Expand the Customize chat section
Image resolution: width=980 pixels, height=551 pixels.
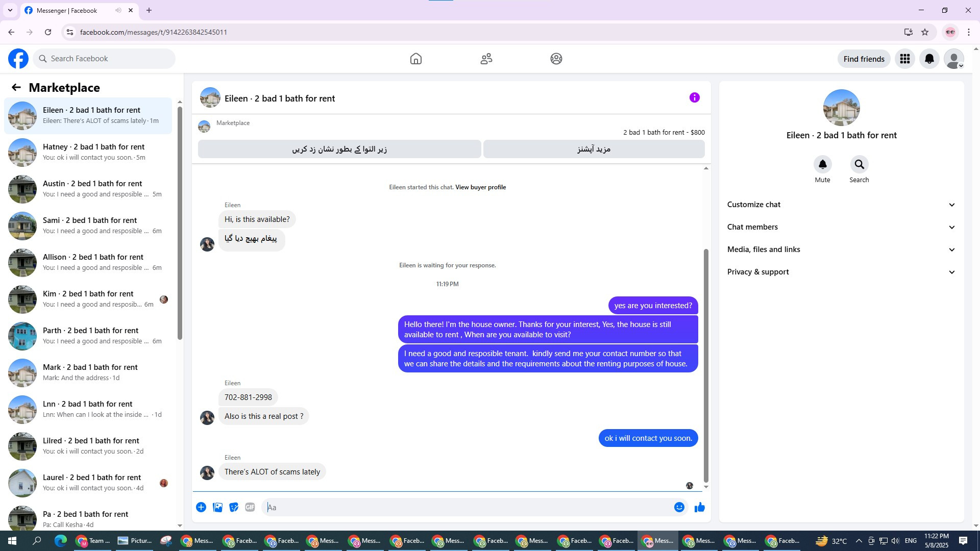pos(841,205)
